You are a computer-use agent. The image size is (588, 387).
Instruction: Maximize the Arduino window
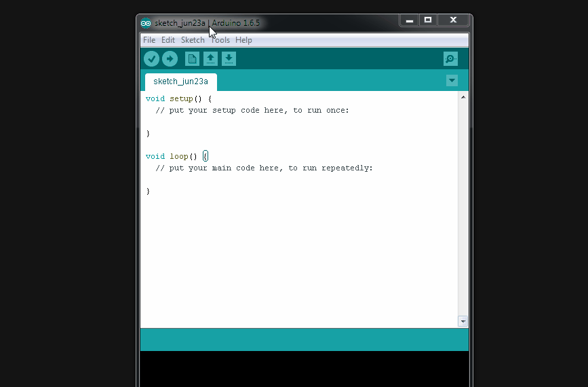428,20
